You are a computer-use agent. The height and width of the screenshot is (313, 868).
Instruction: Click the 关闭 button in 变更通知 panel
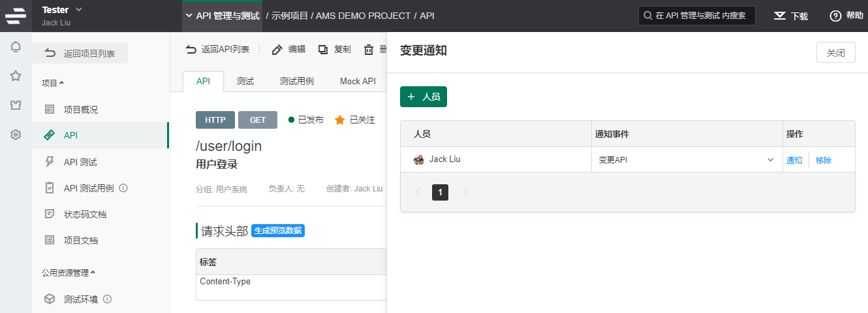click(x=835, y=53)
